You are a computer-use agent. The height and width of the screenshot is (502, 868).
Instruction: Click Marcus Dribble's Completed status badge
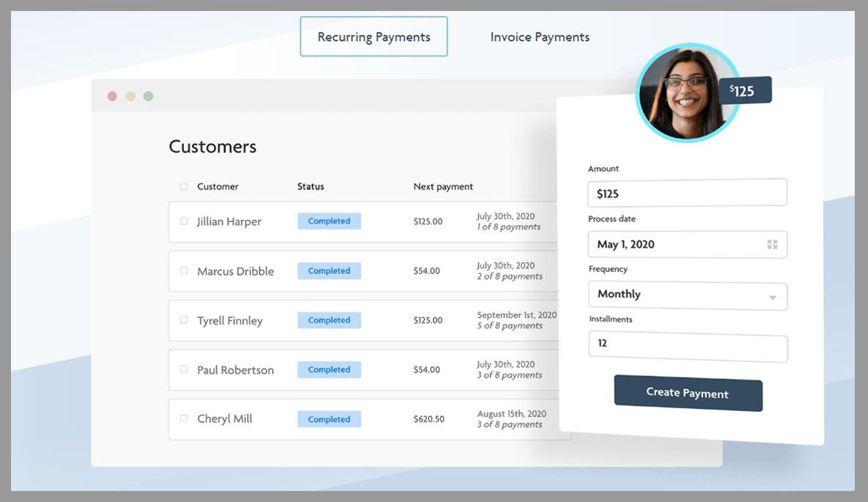[x=329, y=270]
